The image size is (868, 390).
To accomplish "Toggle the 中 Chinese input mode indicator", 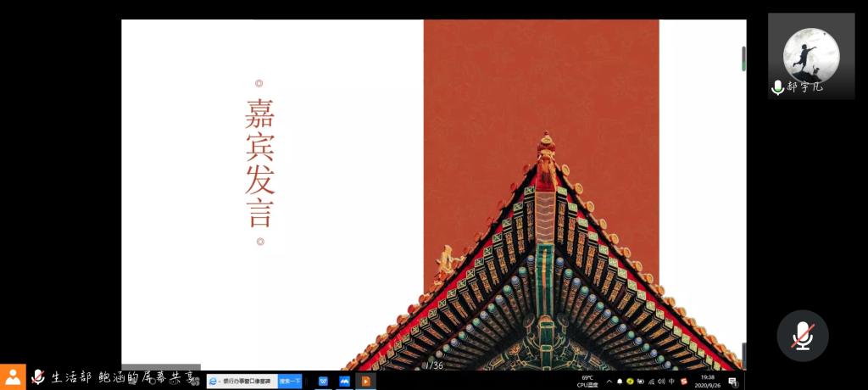I will click(x=671, y=382).
